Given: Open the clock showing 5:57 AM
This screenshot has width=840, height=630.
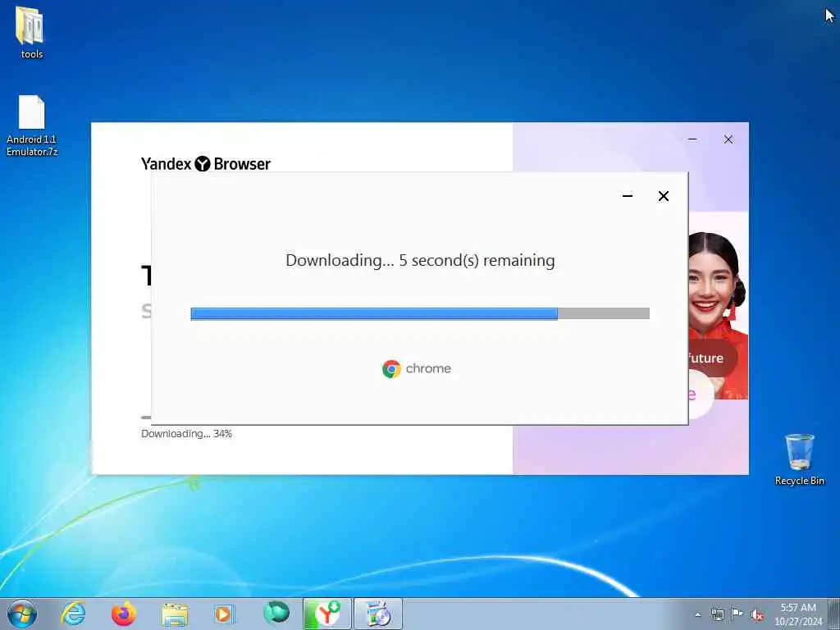Looking at the screenshot, I should pos(798,614).
